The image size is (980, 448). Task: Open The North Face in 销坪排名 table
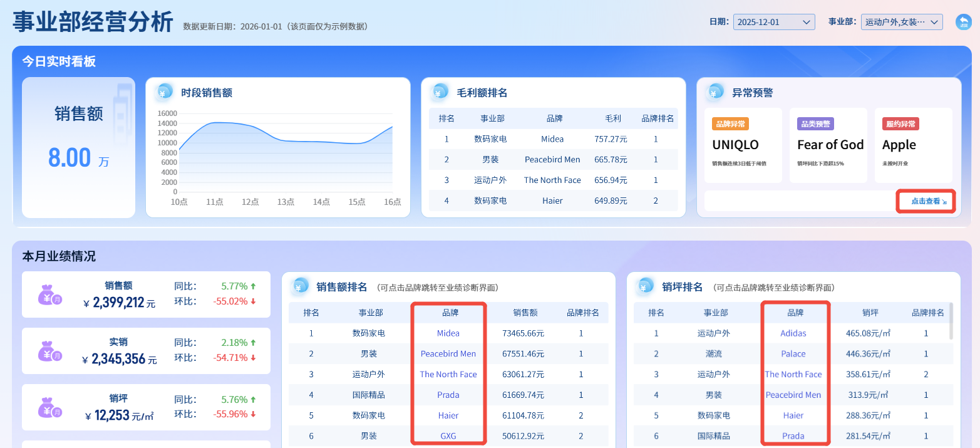point(793,375)
